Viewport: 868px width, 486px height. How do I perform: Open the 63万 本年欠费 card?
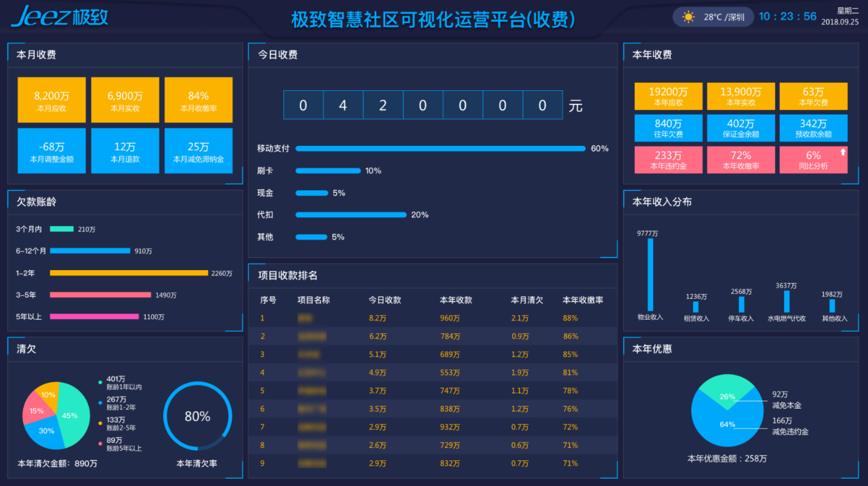[x=813, y=96]
